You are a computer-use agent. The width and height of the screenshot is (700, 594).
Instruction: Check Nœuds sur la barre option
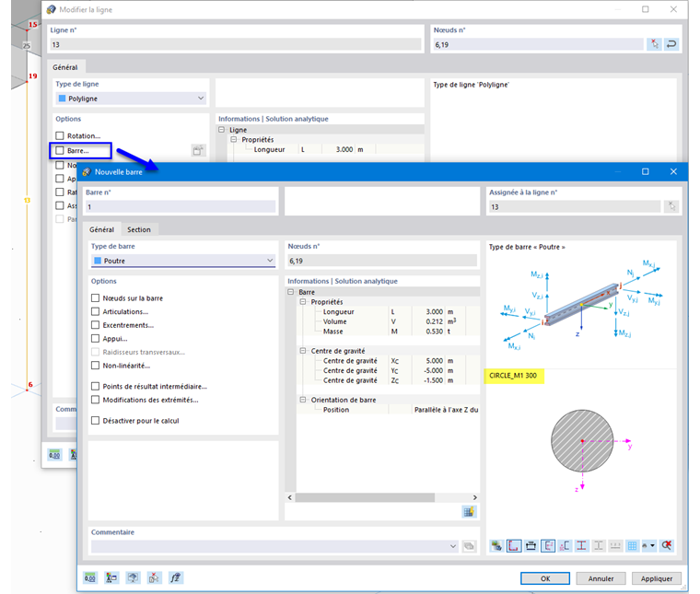click(95, 297)
